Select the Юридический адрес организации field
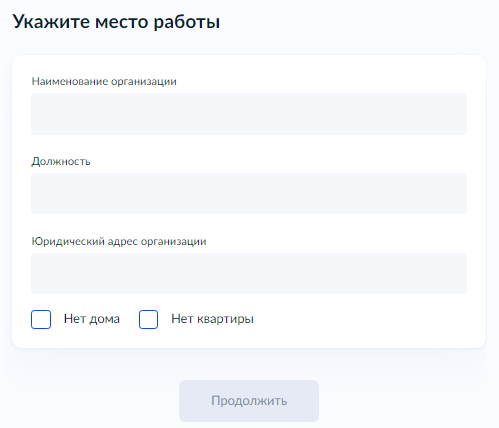Image resolution: width=499 pixels, height=428 pixels. tap(249, 273)
